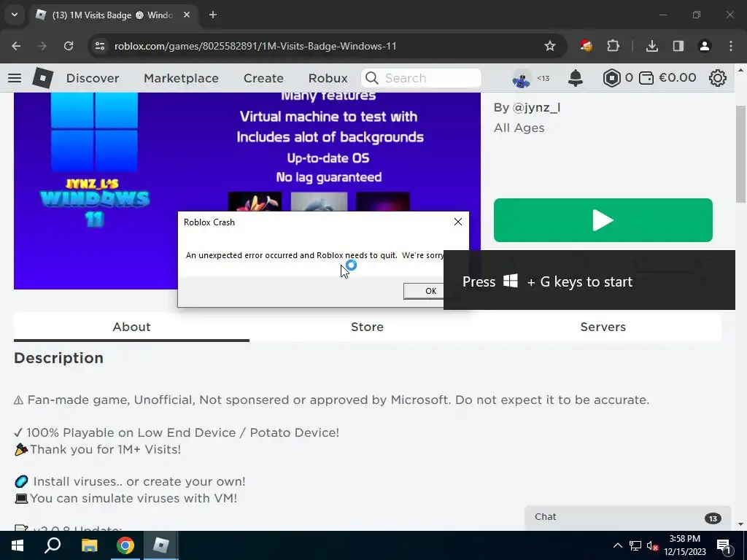Click the green Play button

pos(603,220)
